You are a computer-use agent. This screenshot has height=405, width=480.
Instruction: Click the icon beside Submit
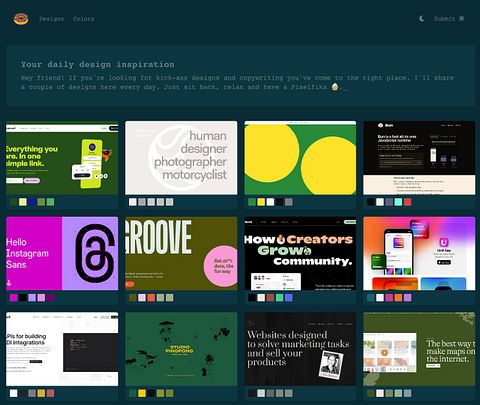(461, 19)
